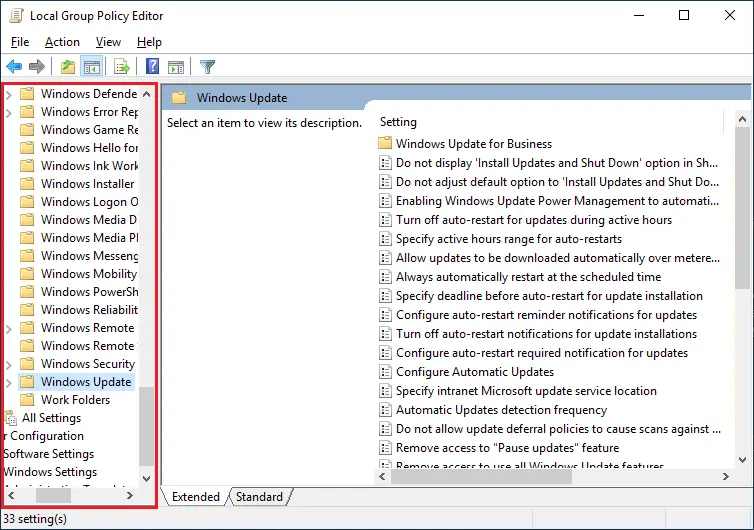Select Windows Game Recording tree item
The height and width of the screenshot is (530, 754).
point(89,130)
